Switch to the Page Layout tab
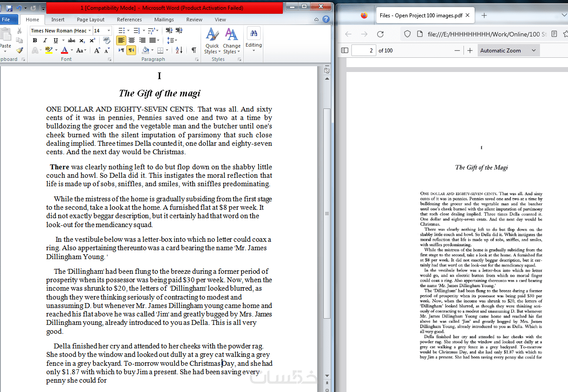 pos(91,20)
